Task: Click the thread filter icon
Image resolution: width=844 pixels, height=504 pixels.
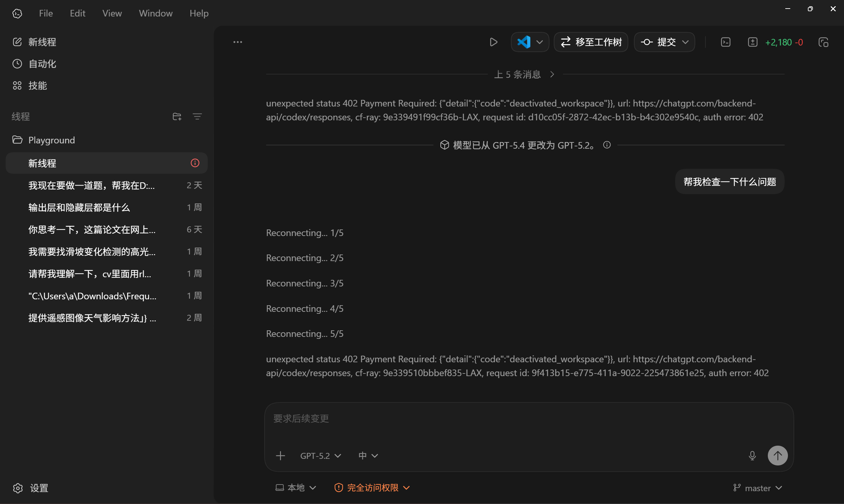Action: 197,116
